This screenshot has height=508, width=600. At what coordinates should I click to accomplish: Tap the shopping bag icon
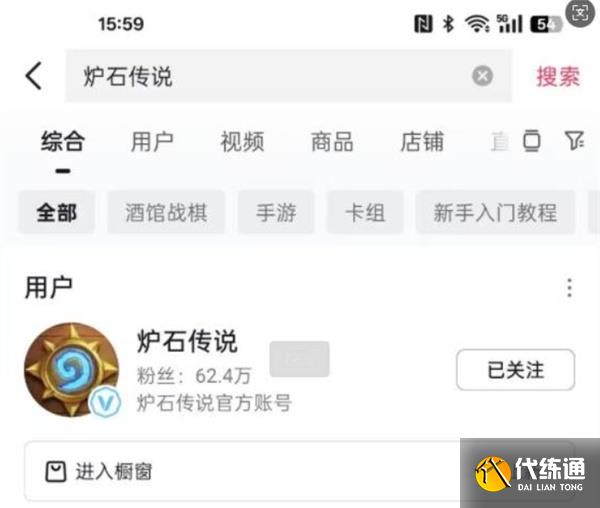click(56, 471)
